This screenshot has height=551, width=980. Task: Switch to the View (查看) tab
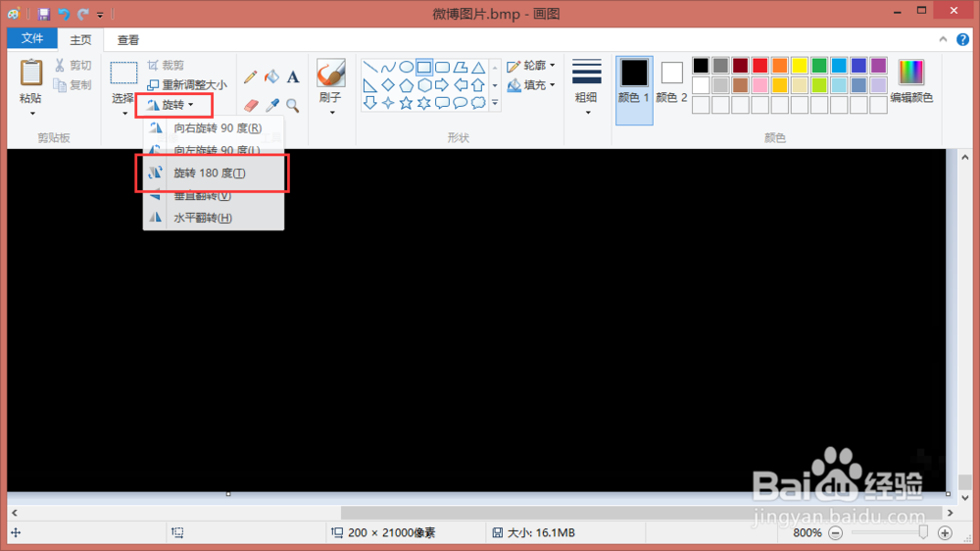point(128,39)
